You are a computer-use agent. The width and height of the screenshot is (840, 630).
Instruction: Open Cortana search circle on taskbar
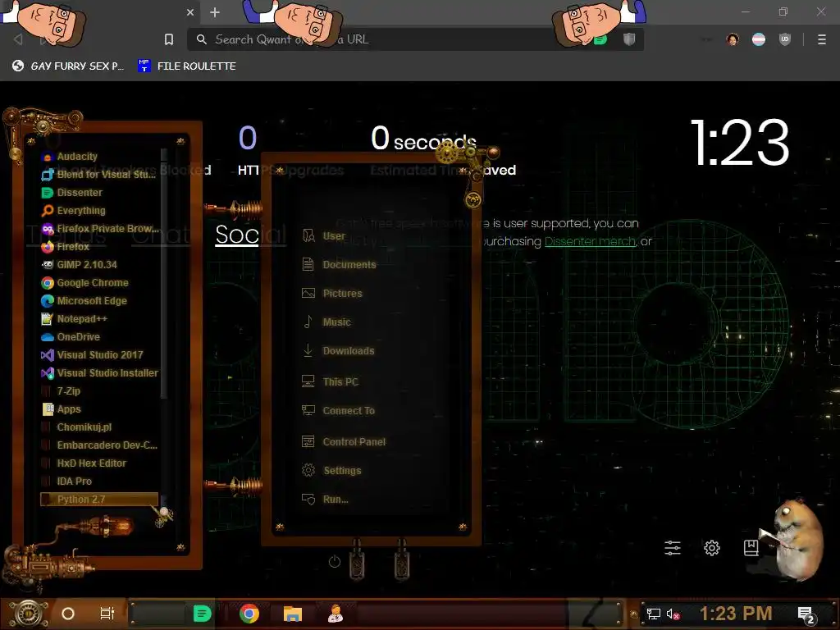click(68, 614)
